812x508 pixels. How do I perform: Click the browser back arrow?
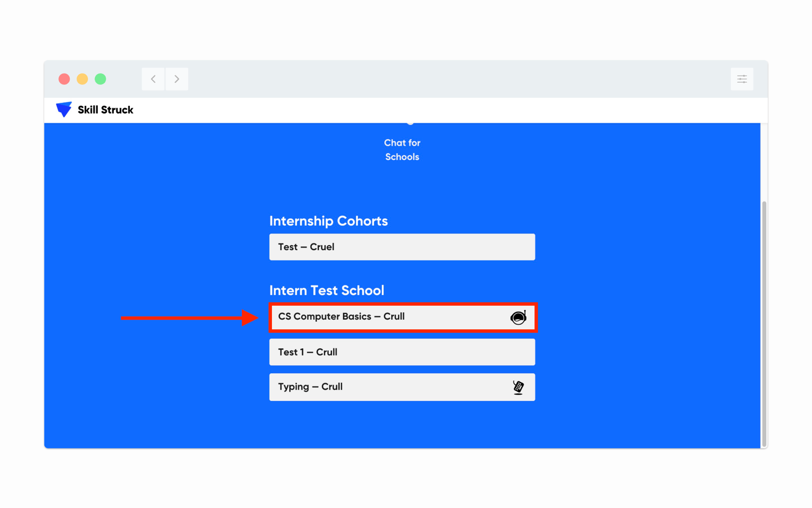(x=153, y=79)
